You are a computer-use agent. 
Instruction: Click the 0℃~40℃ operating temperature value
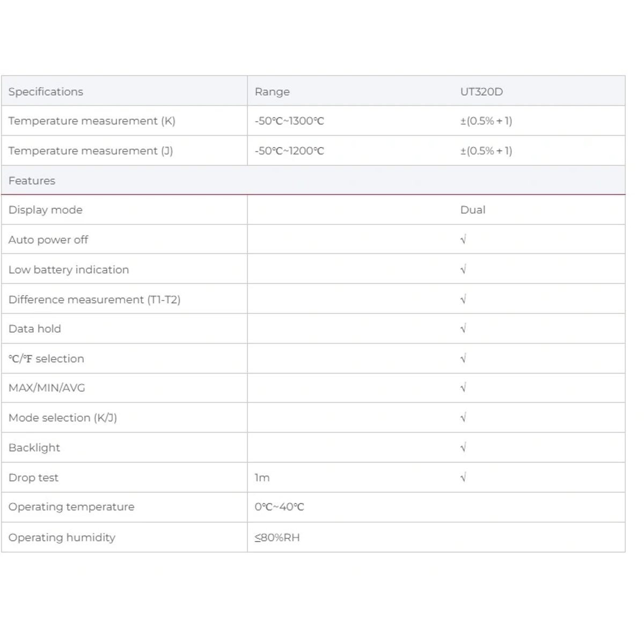coord(279,507)
